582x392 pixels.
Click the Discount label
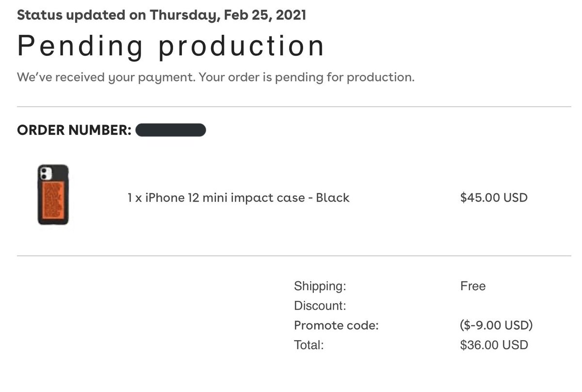tap(320, 306)
